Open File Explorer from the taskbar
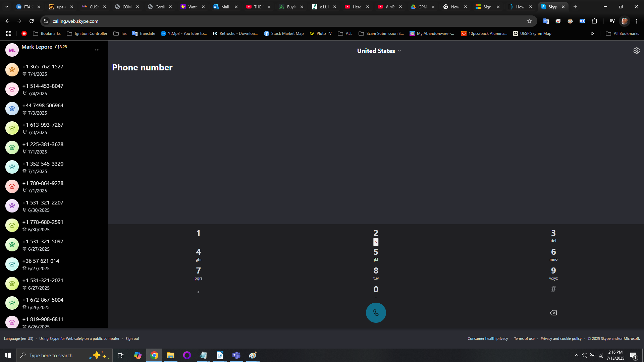 pos(171,355)
